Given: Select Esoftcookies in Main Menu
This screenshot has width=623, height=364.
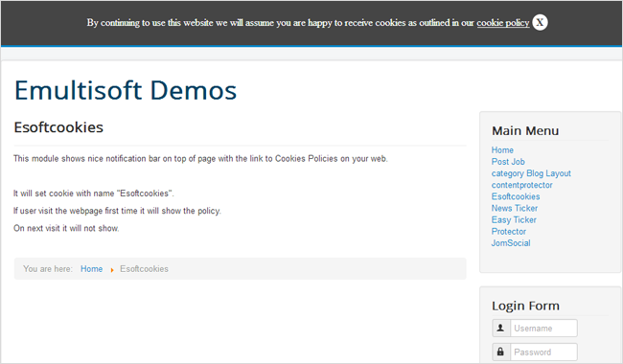Looking at the screenshot, I should [x=516, y=196].
